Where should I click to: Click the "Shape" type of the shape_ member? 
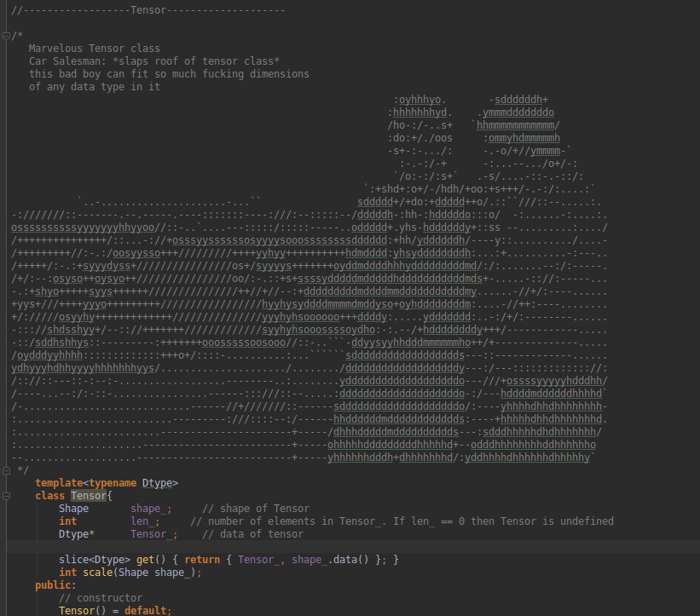point(73,509)
